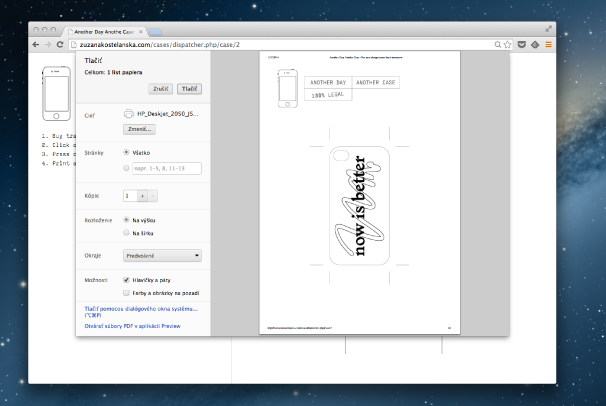The width and height of the screenshot is (606, 406).
Task: Bookmark the page using the star icon
Action: coord(508,45)
